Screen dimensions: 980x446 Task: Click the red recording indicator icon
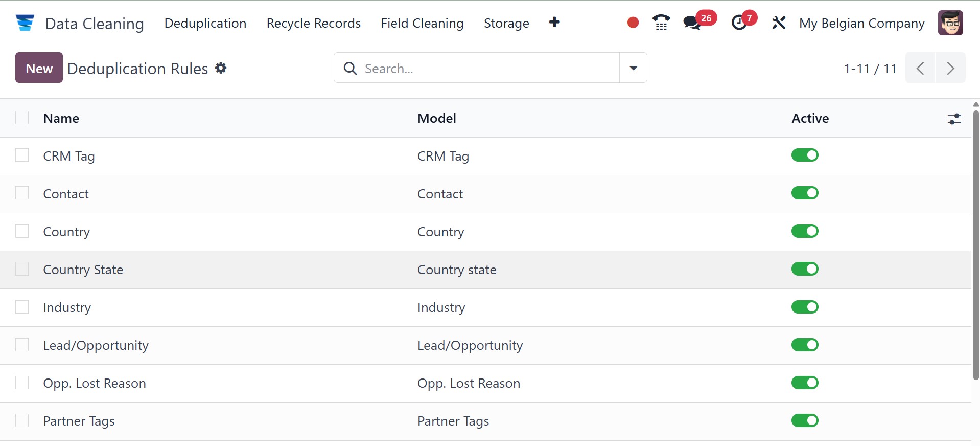point(633,23)
